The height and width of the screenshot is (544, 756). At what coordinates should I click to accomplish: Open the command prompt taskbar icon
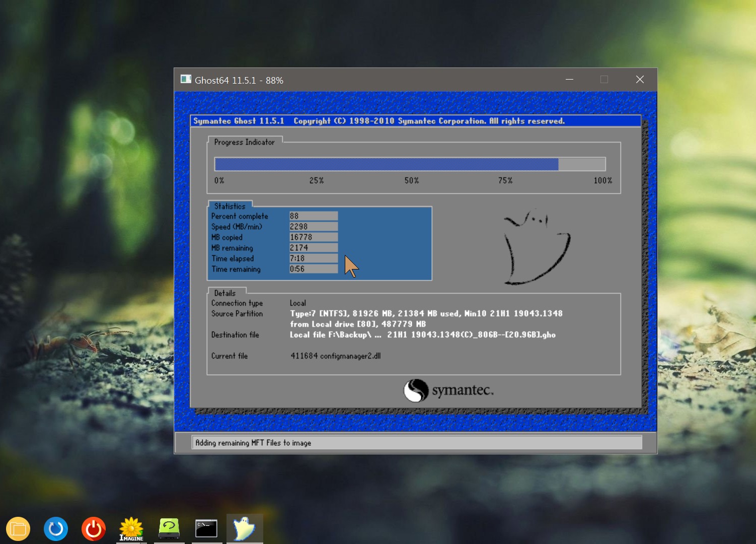[206, 529]
